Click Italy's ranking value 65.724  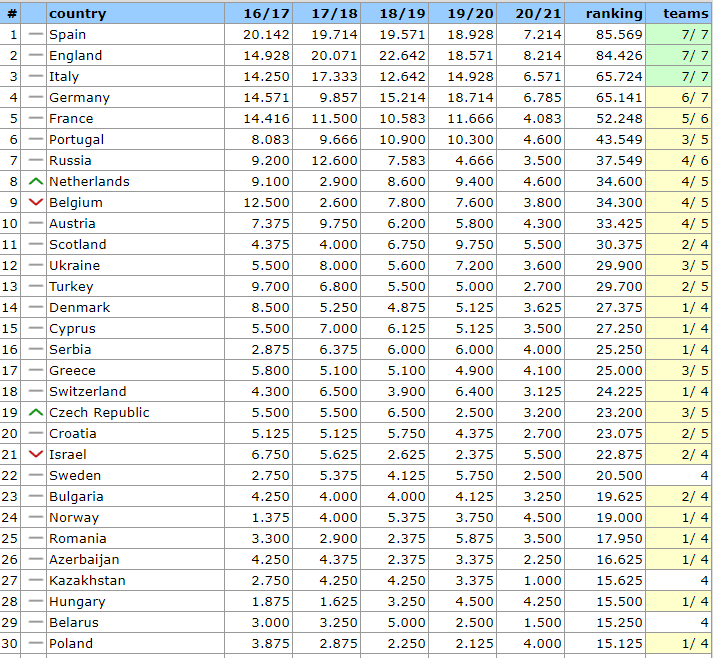pyautogui.click(x=621, y=77)
